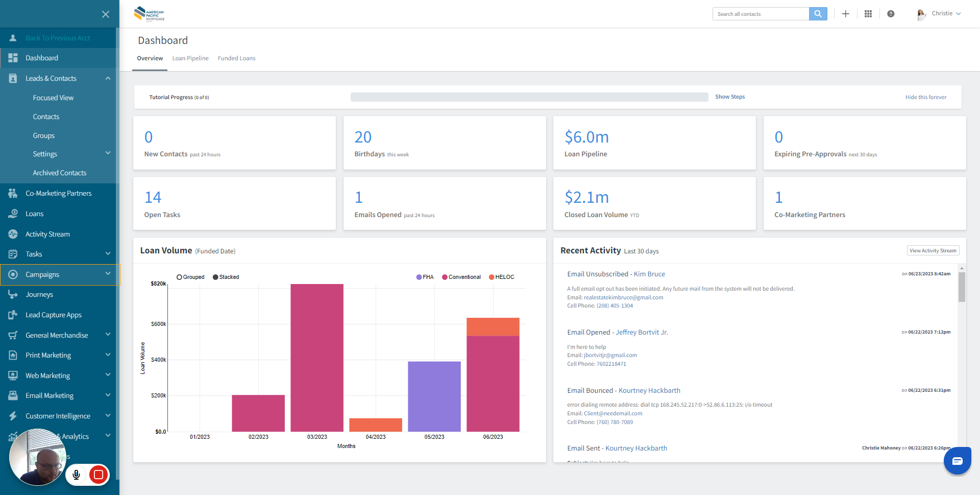Click the Tutorial Progress bar

click(x=529, y=97)
